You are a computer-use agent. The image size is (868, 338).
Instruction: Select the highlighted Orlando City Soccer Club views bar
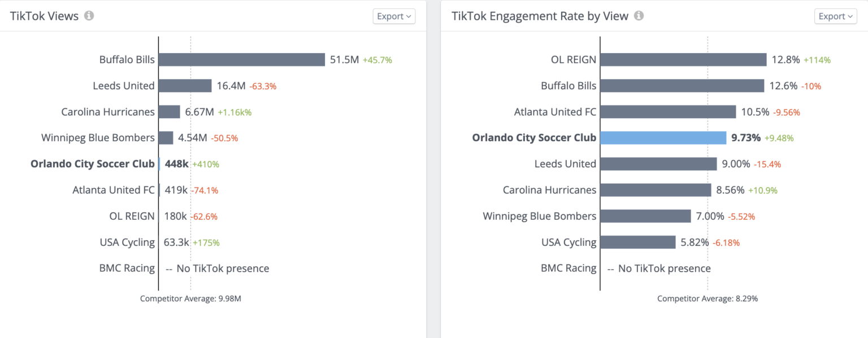[160, 164]
